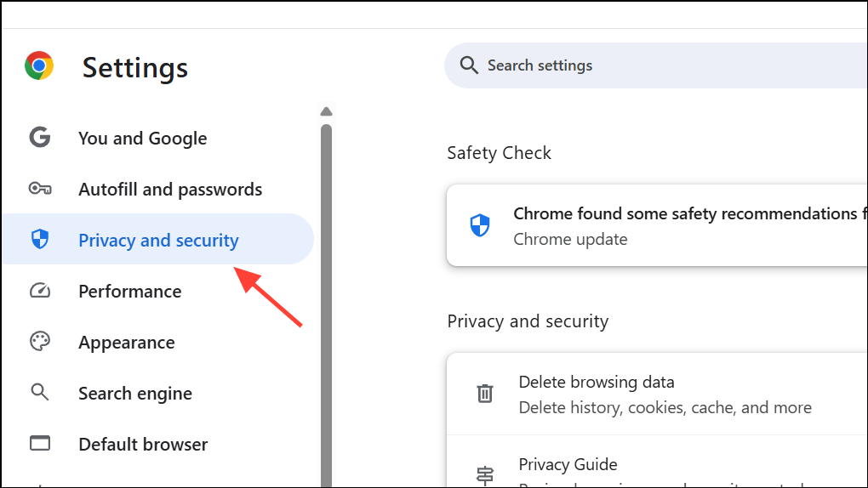Open the Appearance settings page
868x488 pixels.
tap(126, 343)
